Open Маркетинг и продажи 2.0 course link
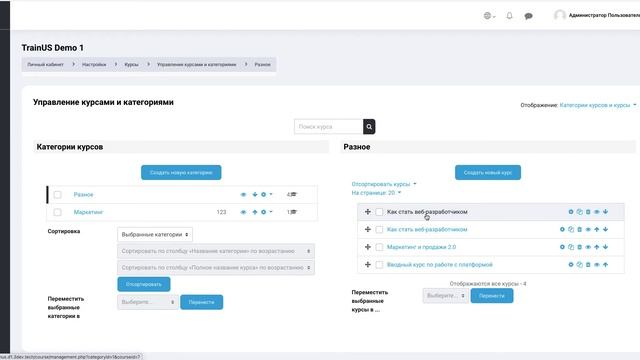This screenshot has width=640, height=360. tap(421, 247)
